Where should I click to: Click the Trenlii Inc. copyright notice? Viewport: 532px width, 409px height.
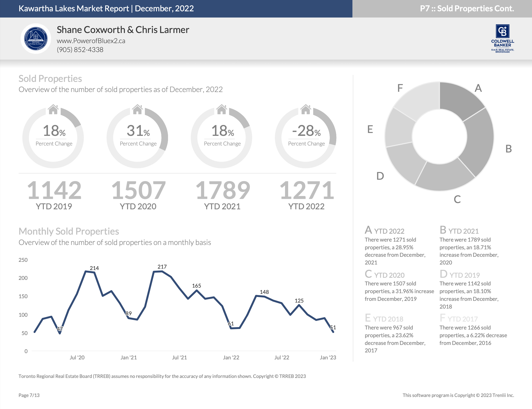click(x=458, y=395)
